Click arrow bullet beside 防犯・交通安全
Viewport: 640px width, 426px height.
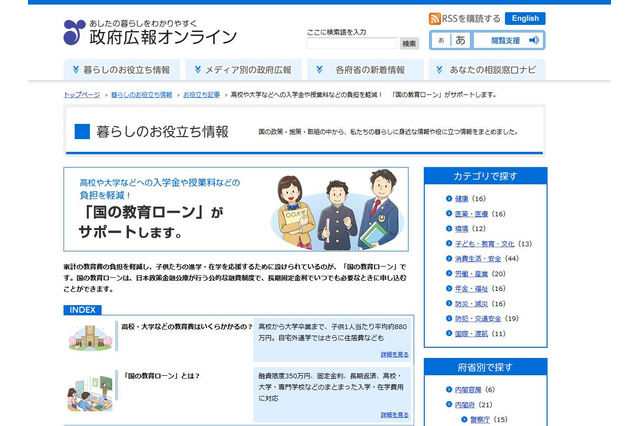tap(449, 318)
